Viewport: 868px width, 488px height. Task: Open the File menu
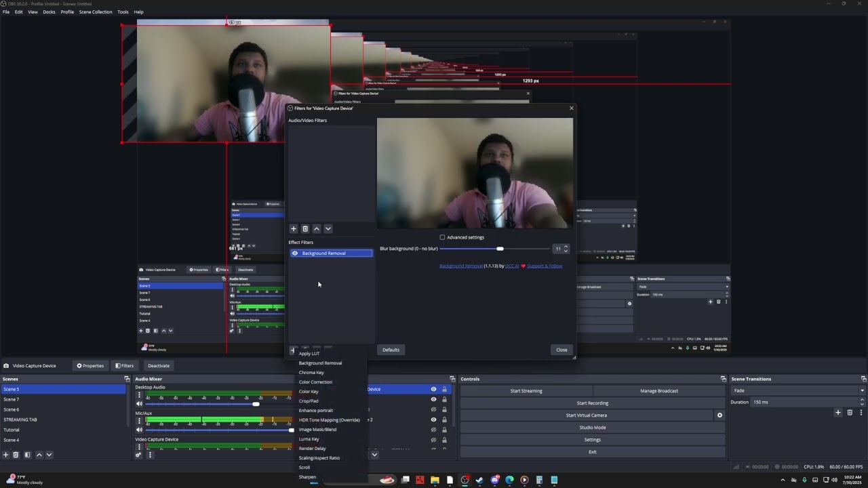coord(6,12)
